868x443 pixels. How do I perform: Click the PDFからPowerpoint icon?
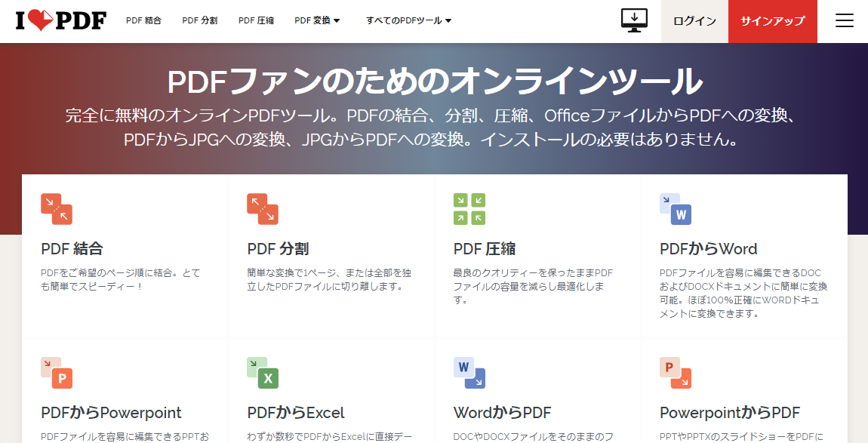(x=57, y=373)
